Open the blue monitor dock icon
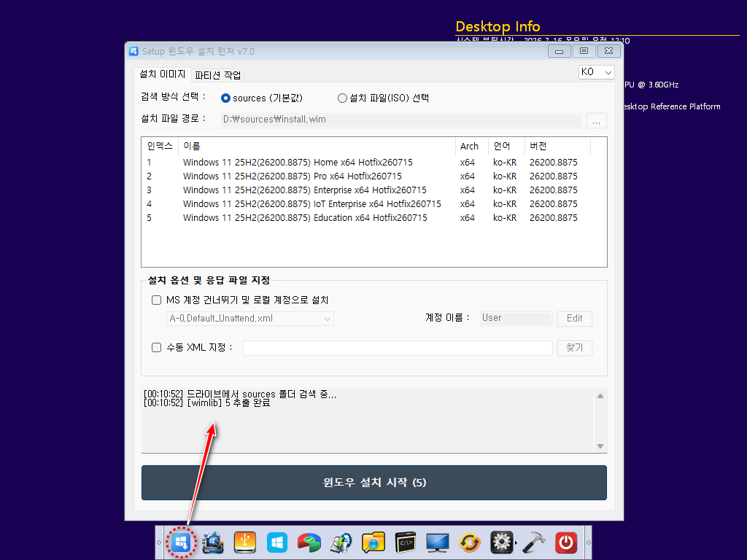This screenshot has width=747, height=560. coord(438,542)
